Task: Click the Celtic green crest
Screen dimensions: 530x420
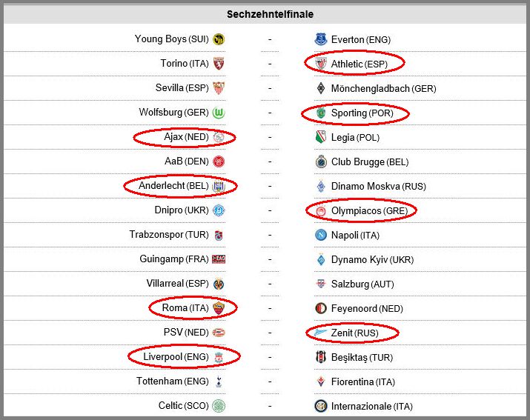Action: click(219, 406)
